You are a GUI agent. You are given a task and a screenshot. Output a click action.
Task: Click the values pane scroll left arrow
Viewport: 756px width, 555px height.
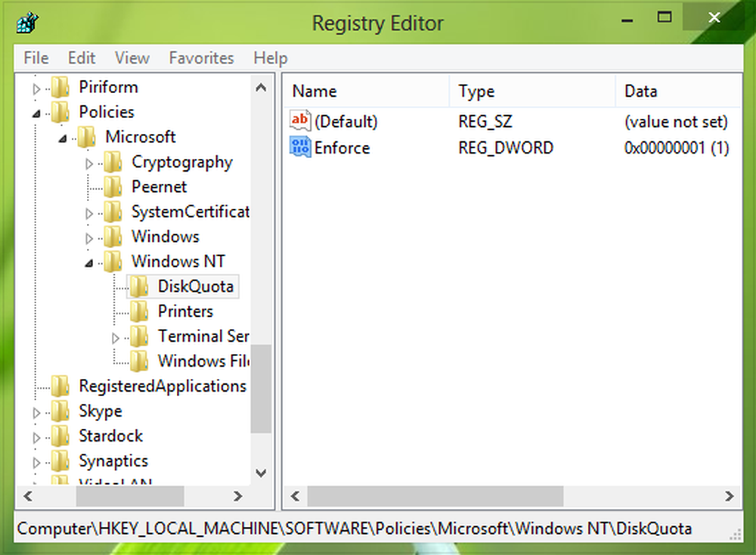[x=296, y=496]
